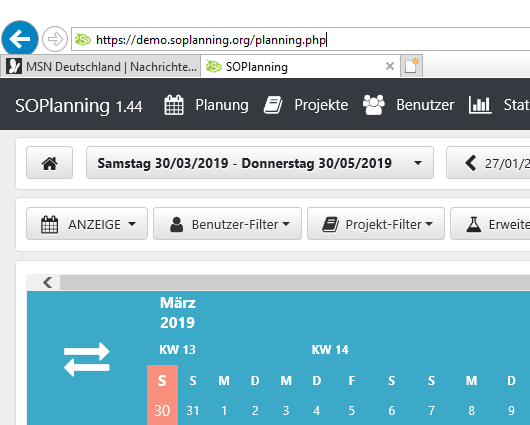The width and height of the screenshot is (530, 425).
Task: Click the scroll-left chevron above the calendar
Action: click(x=47, y=282)
